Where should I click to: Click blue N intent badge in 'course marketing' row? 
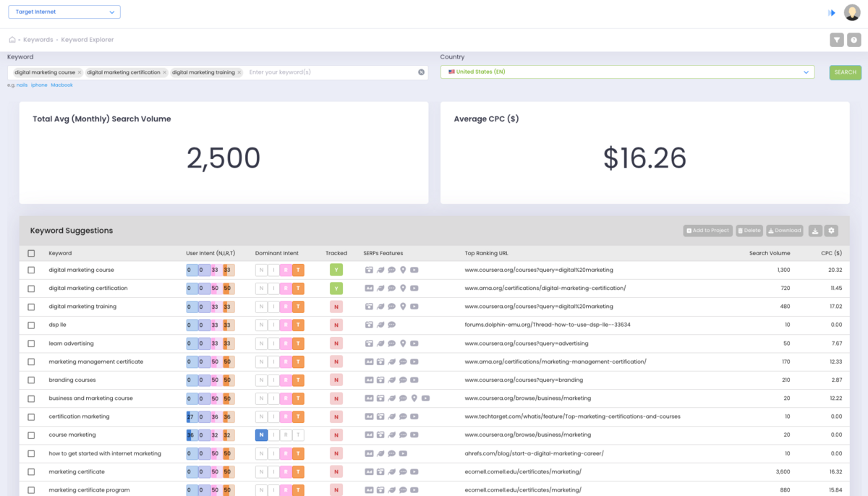pos(261,435)
